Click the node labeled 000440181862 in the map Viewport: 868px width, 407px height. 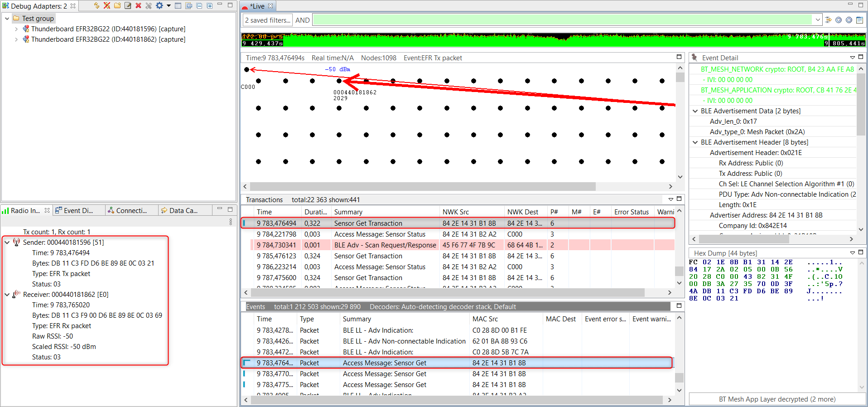[x=339, y=81]
